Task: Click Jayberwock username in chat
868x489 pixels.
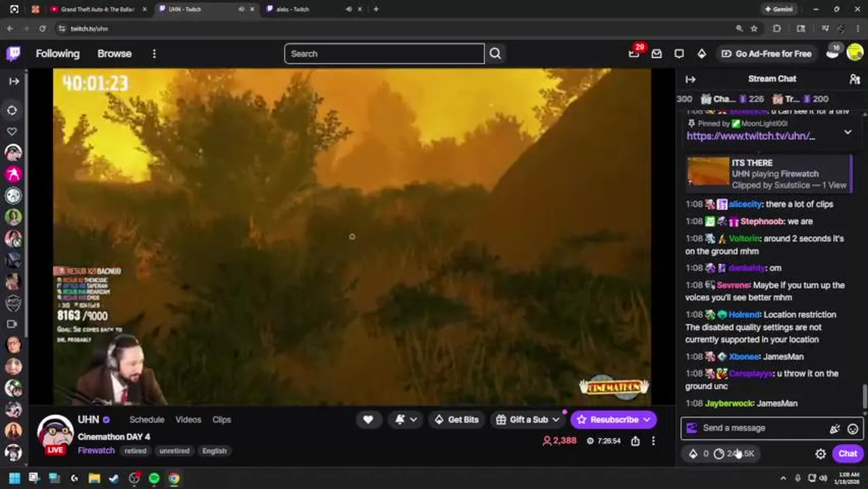Action: 729,403
